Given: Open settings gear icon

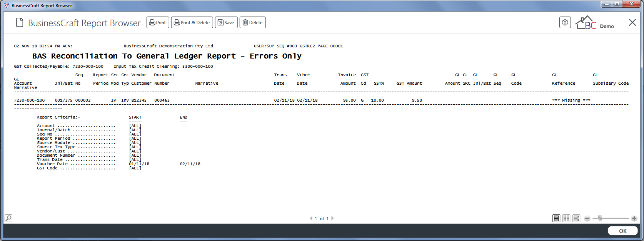Looking at the screenshot, I should point(565,22).
